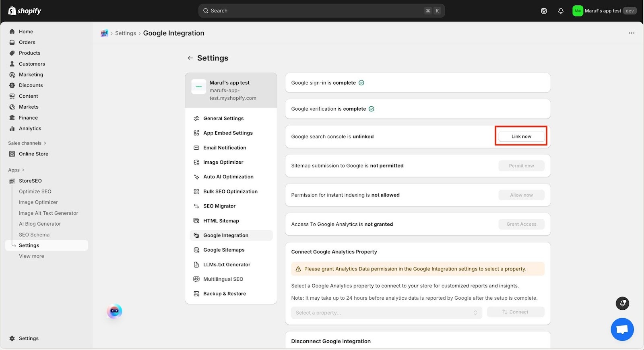Click the back arrow next to Settings heading
Viewport: 644px width, 350px height.
pos(190,58)
